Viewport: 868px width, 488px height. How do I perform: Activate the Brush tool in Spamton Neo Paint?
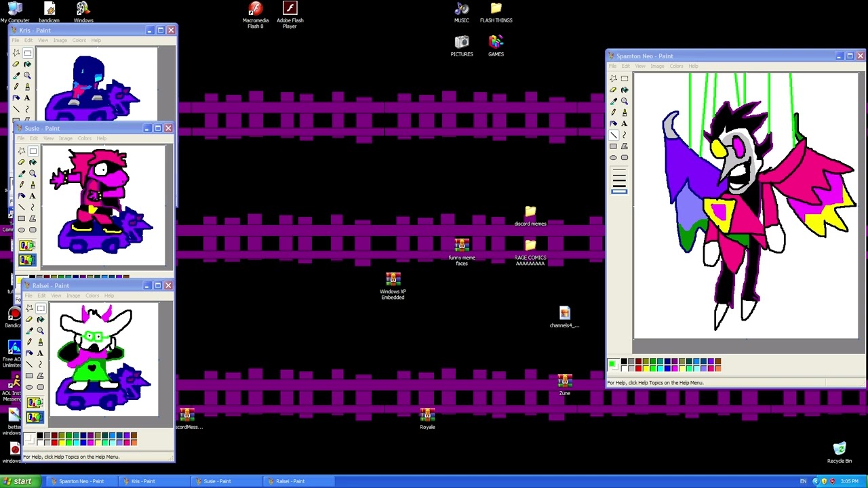coord(625,113)
